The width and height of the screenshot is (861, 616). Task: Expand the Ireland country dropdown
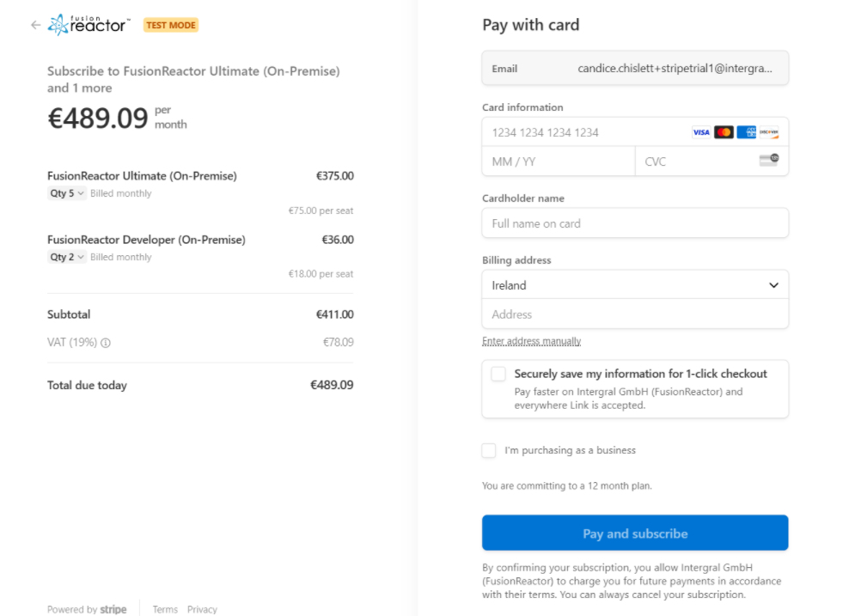pos(635,285)
